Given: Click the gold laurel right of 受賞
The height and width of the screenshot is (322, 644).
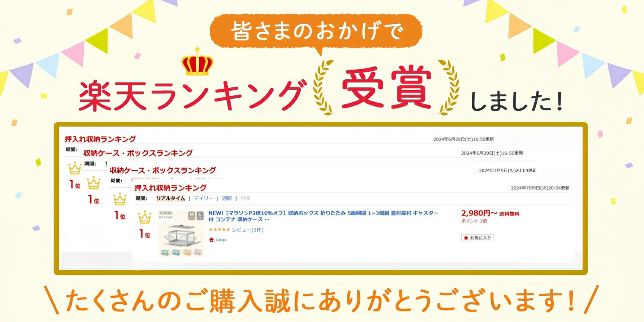Looking at the screenshot, I should point(449,87).
